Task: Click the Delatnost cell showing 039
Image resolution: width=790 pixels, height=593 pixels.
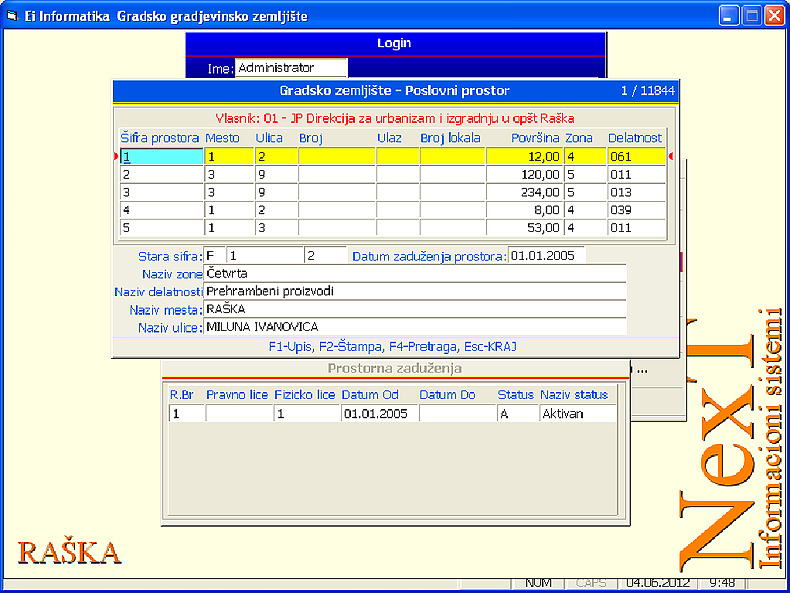Action: click(635, 210)
